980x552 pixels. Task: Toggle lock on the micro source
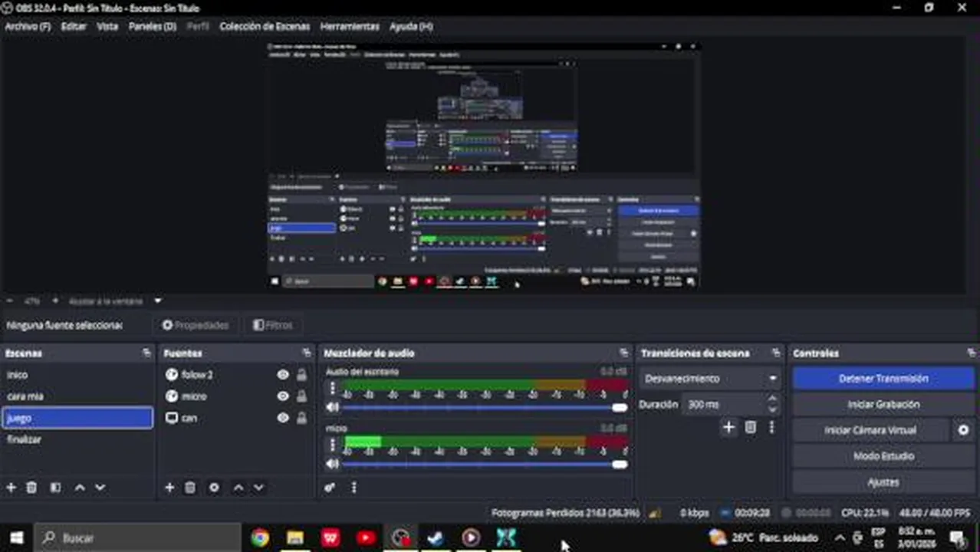[301, 396]
